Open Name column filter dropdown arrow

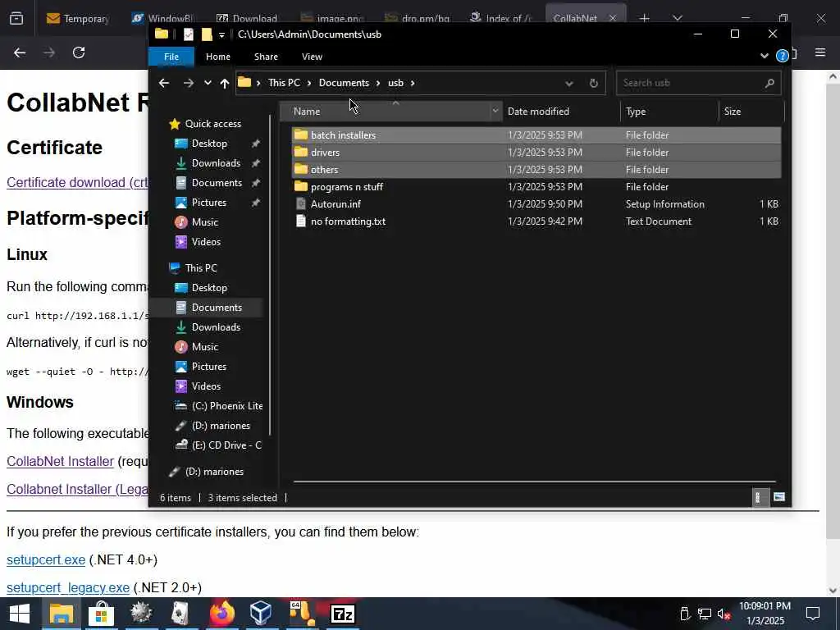[495, 112]
